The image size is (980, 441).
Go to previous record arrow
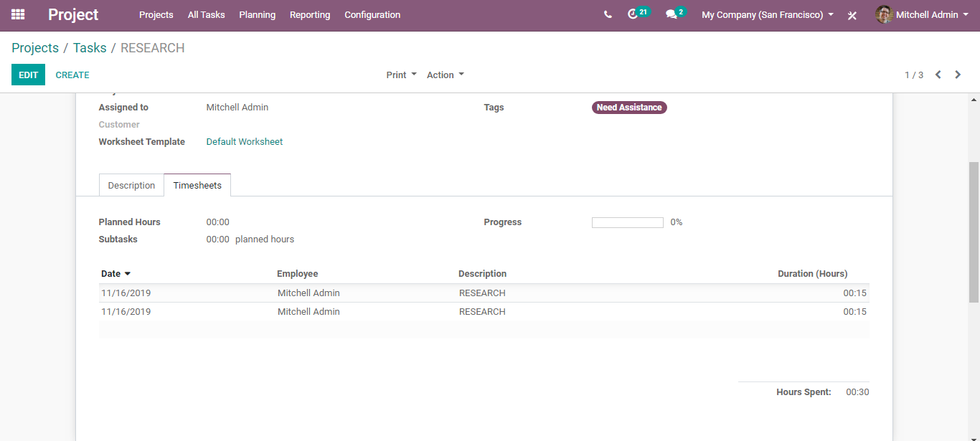point(938,75)
